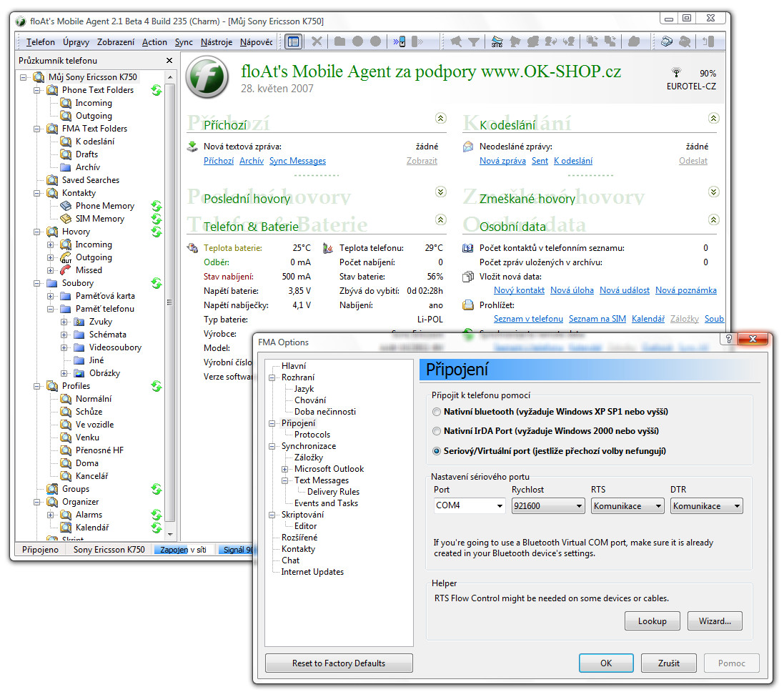The image size is (784, 692).
Task: Click the blue-arrow phone connect toolbar icon
Action: tap(399, 41)
